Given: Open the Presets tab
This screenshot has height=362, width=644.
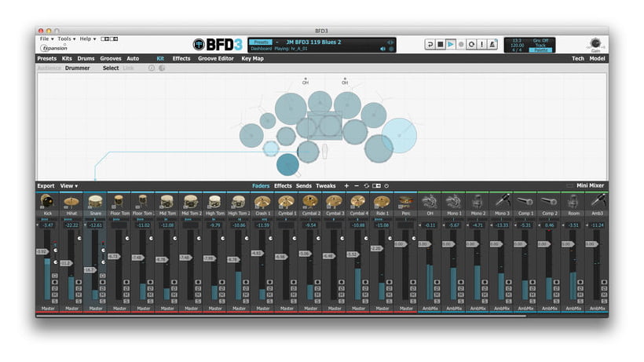Looking at the screenshot, I should 47,59.
